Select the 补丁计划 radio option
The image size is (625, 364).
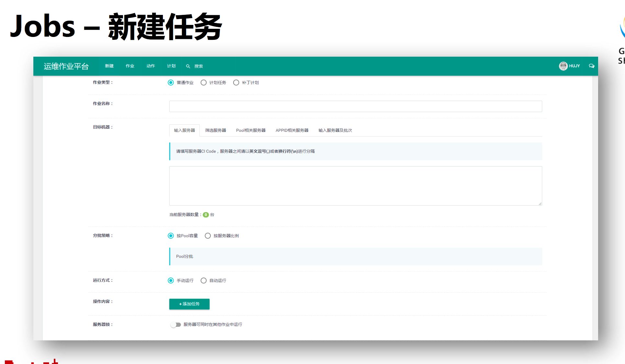236,83
